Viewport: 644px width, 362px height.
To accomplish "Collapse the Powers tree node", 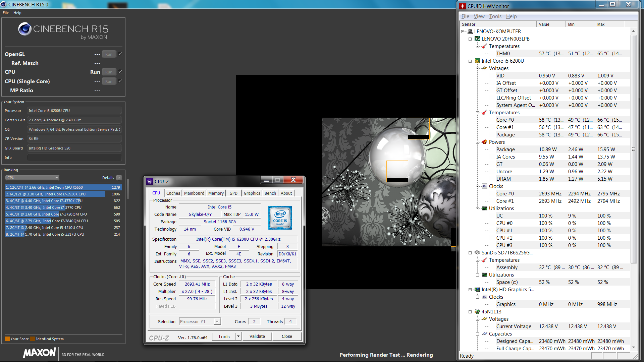I will point(478,142).
